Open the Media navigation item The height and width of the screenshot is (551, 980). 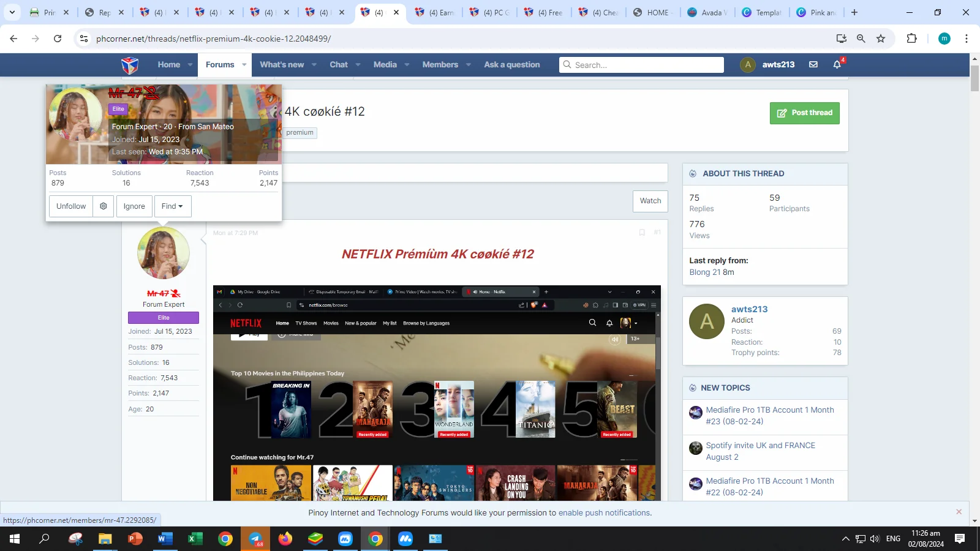[x=385, y=65]
